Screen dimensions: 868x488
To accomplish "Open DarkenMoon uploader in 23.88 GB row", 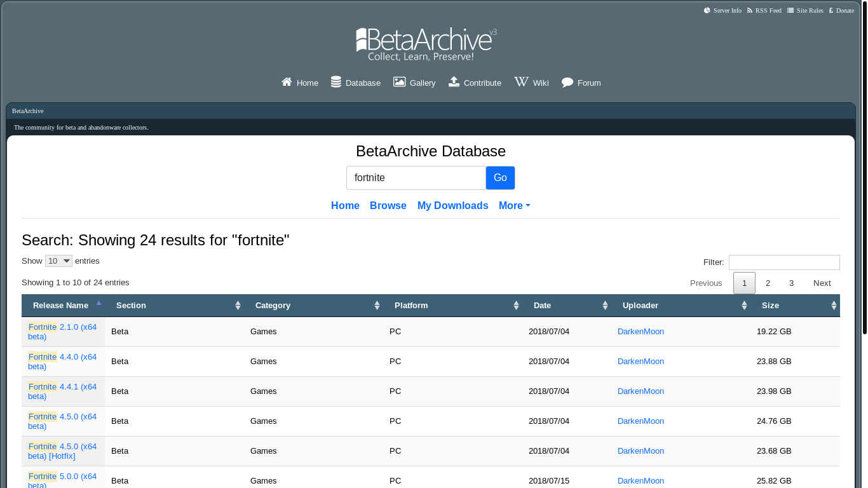I will [641, 362].
